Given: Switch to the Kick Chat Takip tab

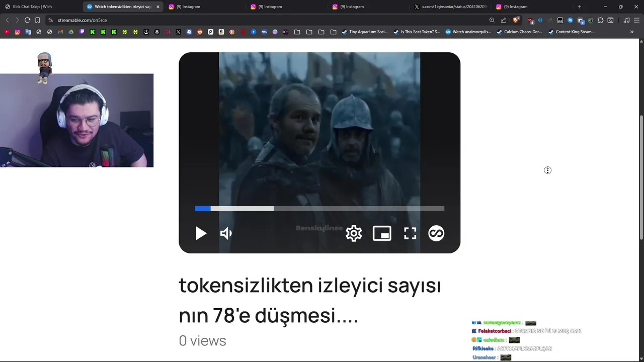Looking at the screenshot, I should tap(40, 7).
